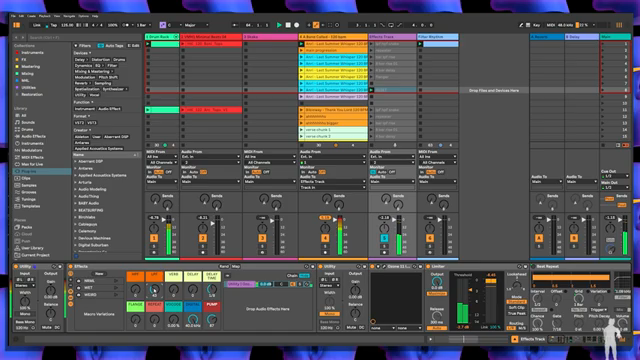This screenshot has height=360, width=640.
Task: Expand the BABY Audio plug-in folder
Action: tap(76, 203)
